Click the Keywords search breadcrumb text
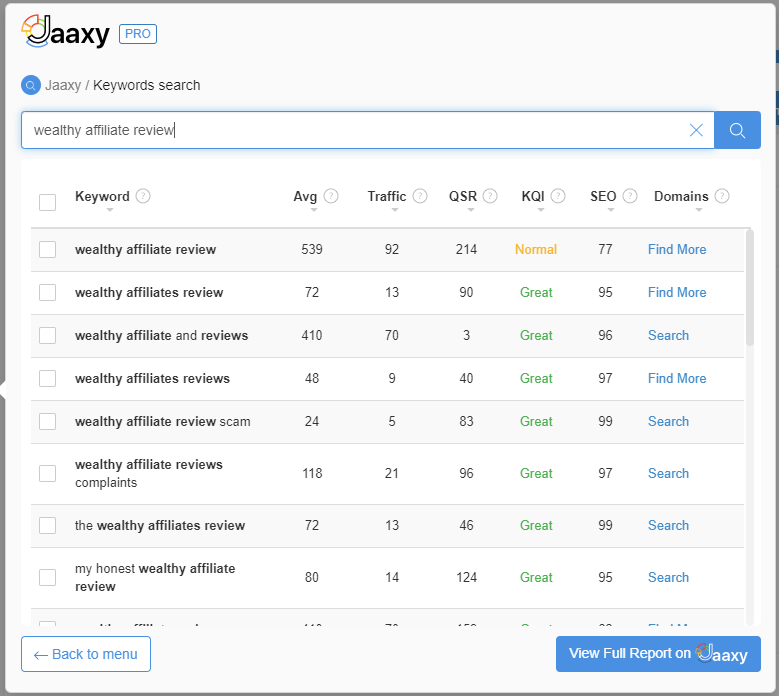This screenshot has width=779, height=696. (147, 85)
